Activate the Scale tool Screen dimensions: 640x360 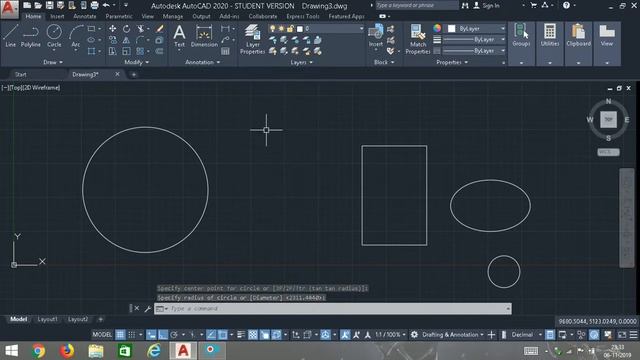(x=127, y=51)
